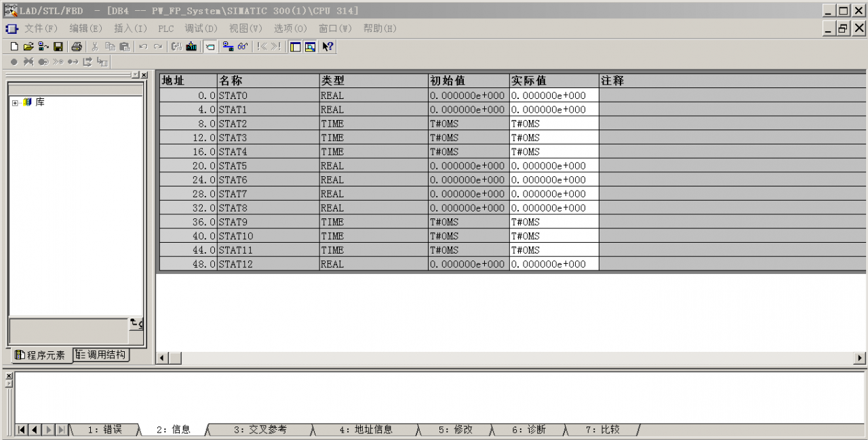Select the STAT10 name cell
This screenshot has height=440, width=868.
269,236
